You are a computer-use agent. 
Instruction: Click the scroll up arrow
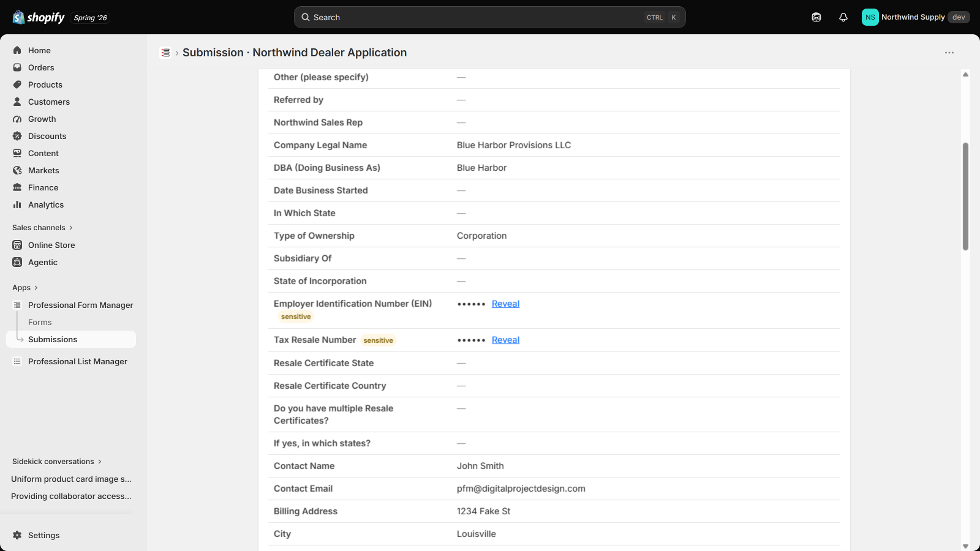click(965, 74)
